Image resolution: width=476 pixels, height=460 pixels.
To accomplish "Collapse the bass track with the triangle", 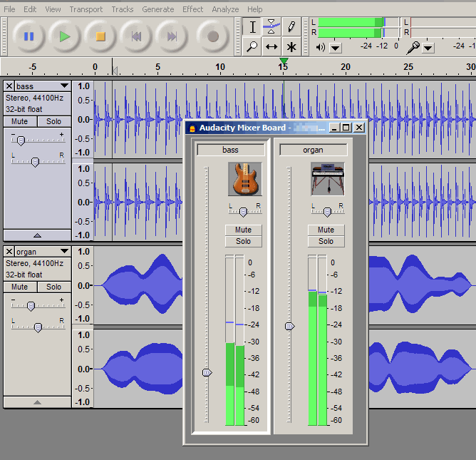I will [x=37, y=235].
